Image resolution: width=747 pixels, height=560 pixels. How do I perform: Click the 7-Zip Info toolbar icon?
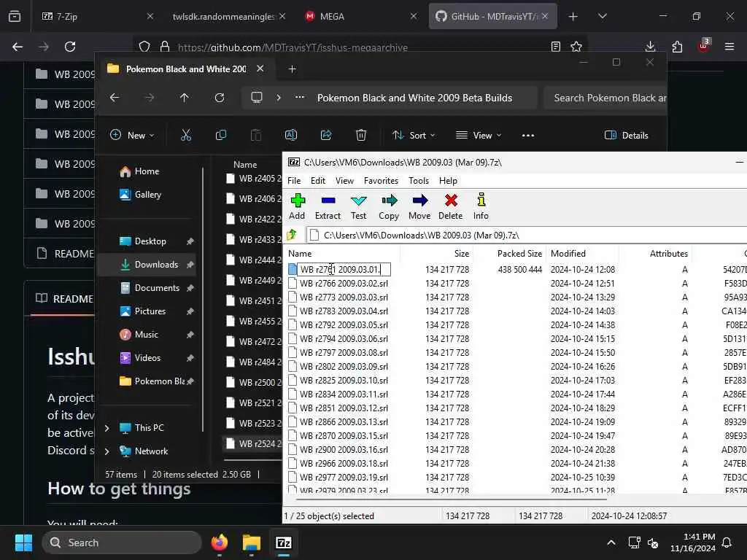pyautogui.click(x=481, y=200)
